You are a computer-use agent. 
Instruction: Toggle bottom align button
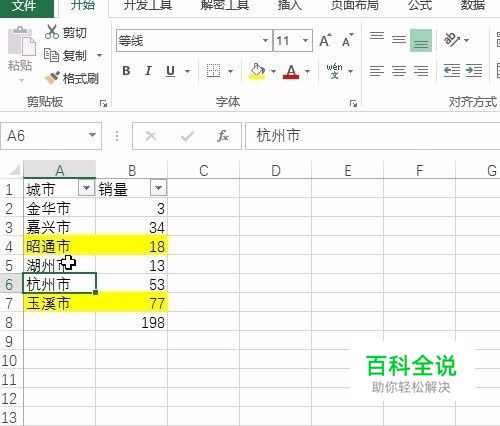click(x=421, y=40)
